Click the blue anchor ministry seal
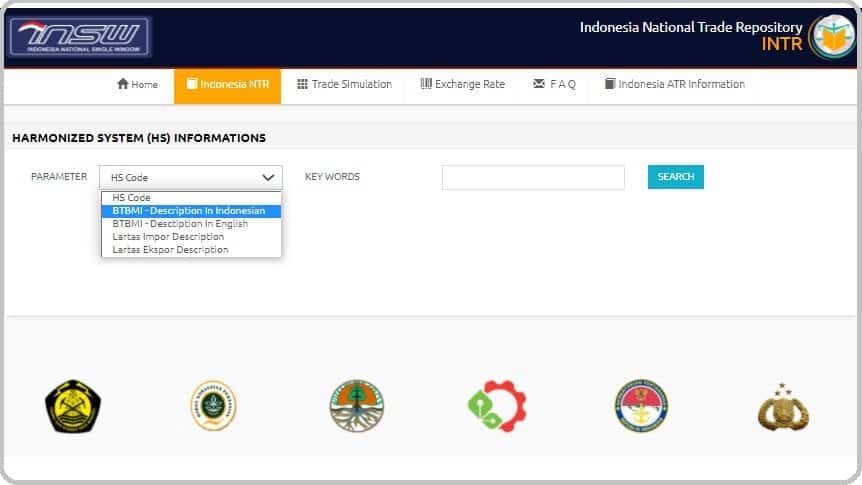This screenshot has height=485, width=862. (641, 405)
